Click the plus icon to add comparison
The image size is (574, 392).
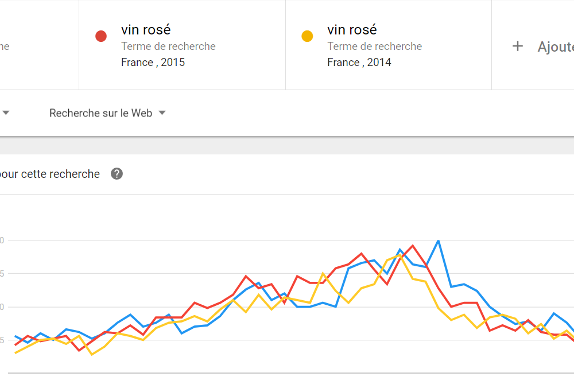pos(518,46)
